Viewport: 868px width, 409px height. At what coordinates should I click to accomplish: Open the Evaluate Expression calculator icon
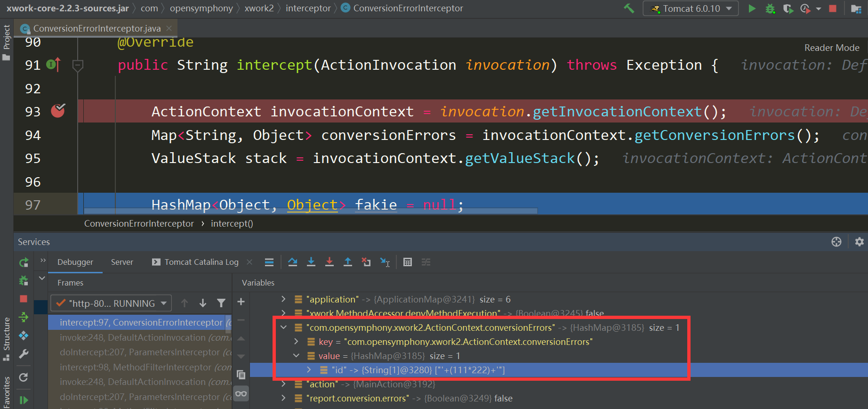408,262
